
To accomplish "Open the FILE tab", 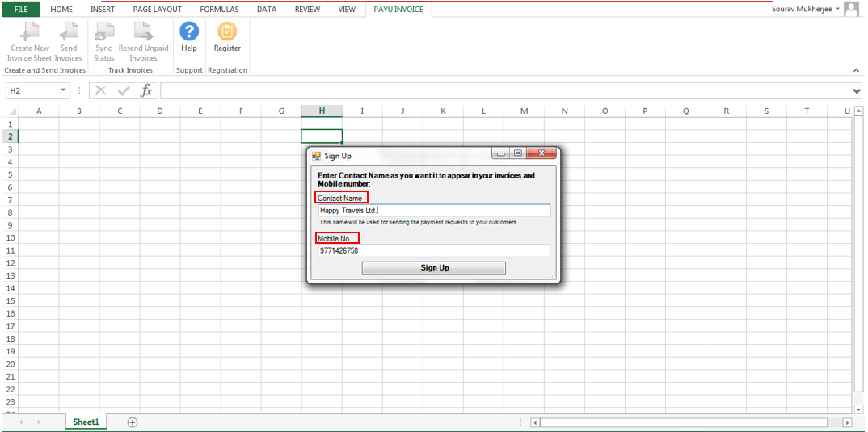I will pos(20,10).
